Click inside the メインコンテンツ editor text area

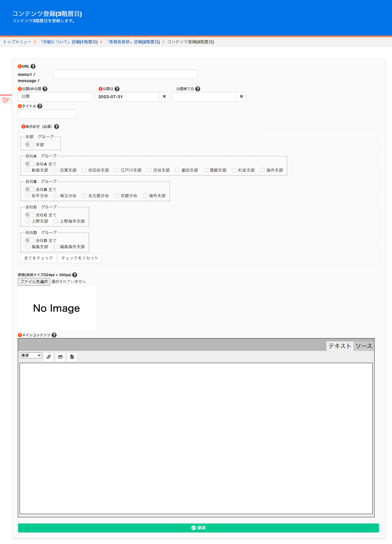click(196, 438)
